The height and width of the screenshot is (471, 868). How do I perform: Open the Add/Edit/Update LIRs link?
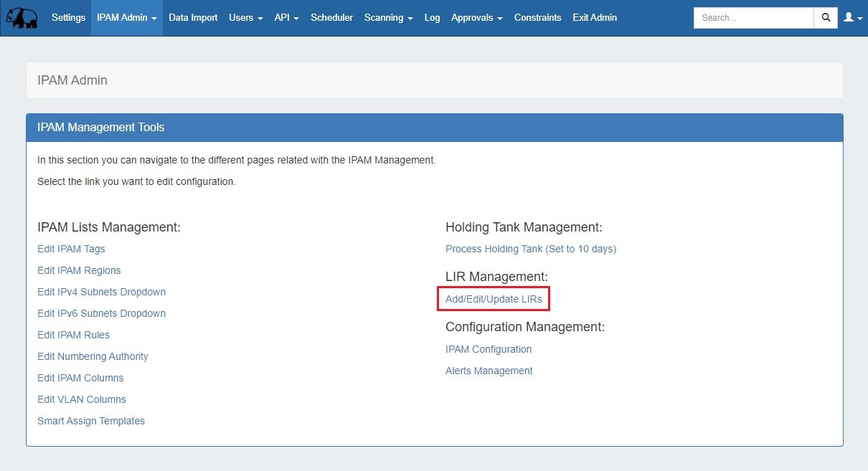click(x=494, y=299)
